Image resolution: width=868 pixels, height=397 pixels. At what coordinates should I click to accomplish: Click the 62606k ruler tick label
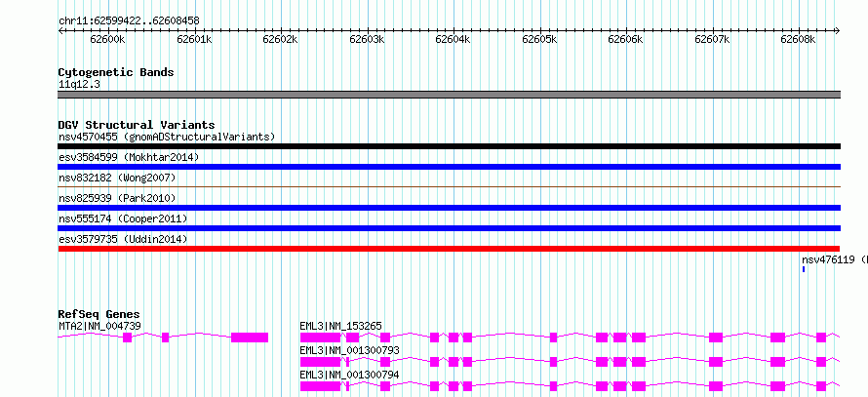625,40
